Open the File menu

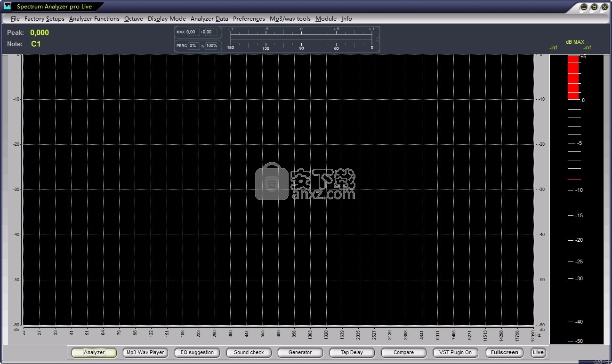[x=15, y=19]
